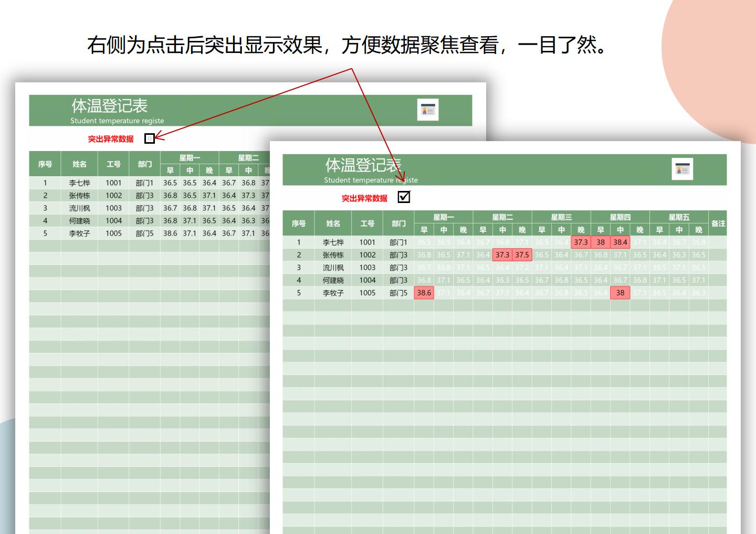
Task: Tick the 突出异常数据 checkbox on back sheet
Action: (x=150, y=138)
